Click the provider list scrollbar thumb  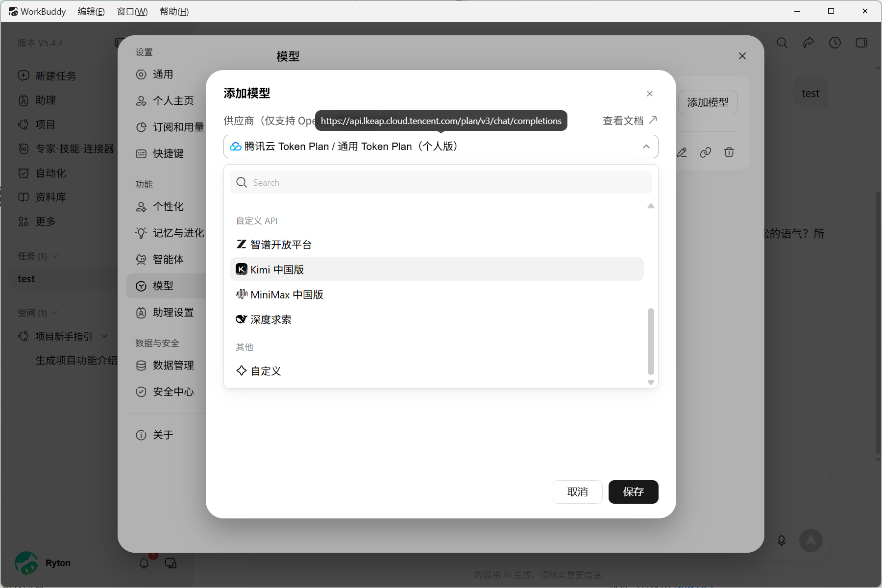pyautogui.click(x=651, y=341)
